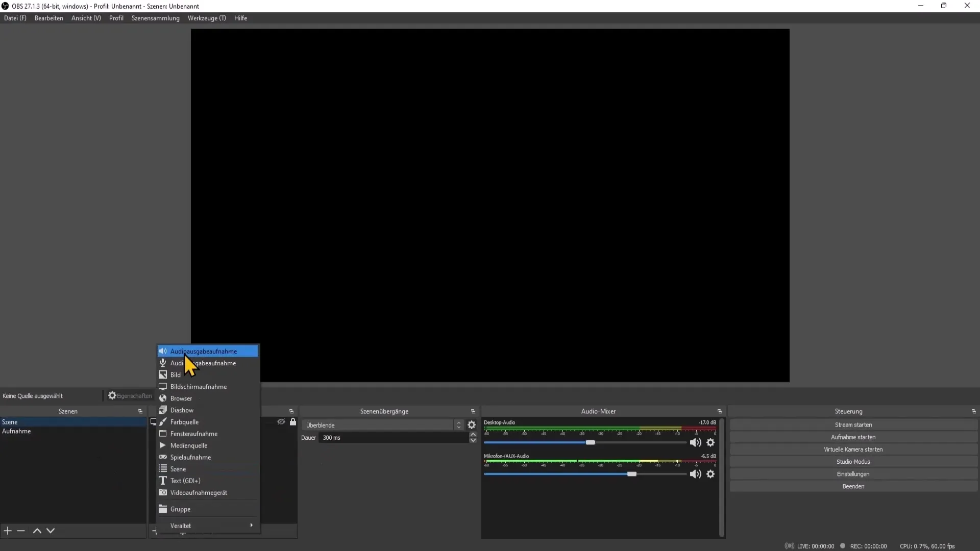
Task: Open the Datei (F) menu
Action: click(15, 18)
